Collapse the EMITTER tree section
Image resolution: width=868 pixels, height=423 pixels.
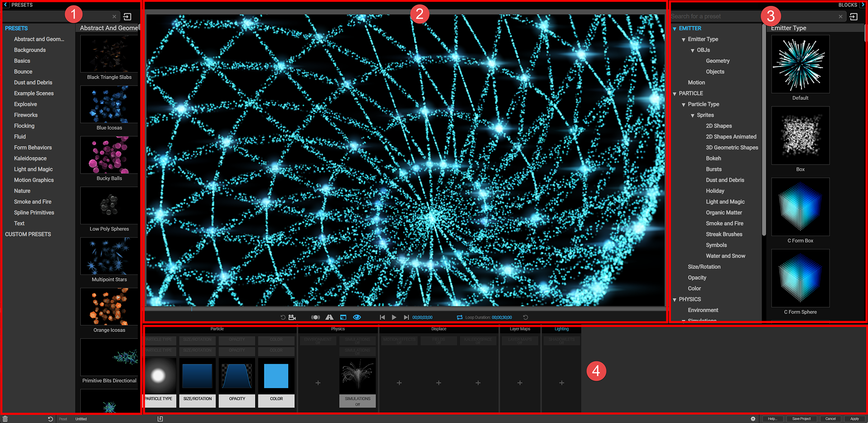coord(675,29)
